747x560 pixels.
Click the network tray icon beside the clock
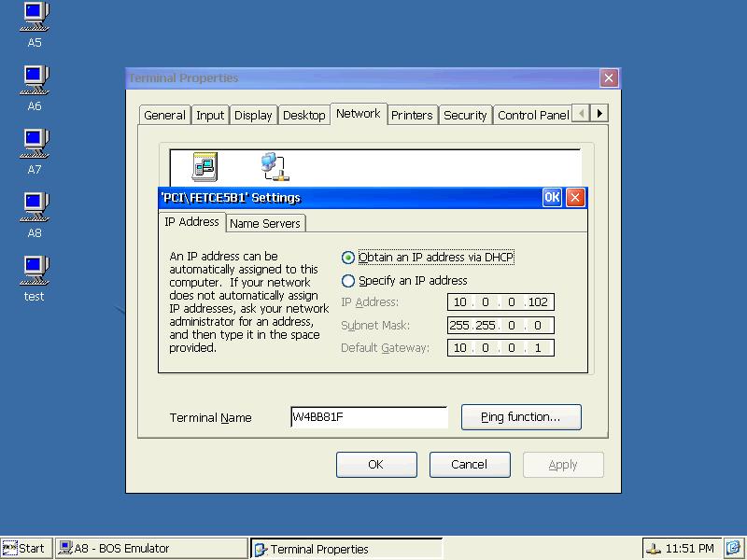tap(653, 549)
